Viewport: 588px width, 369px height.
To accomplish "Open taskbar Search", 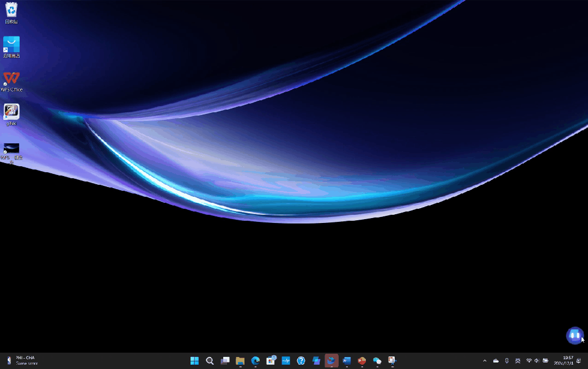I will pos(210,361).
